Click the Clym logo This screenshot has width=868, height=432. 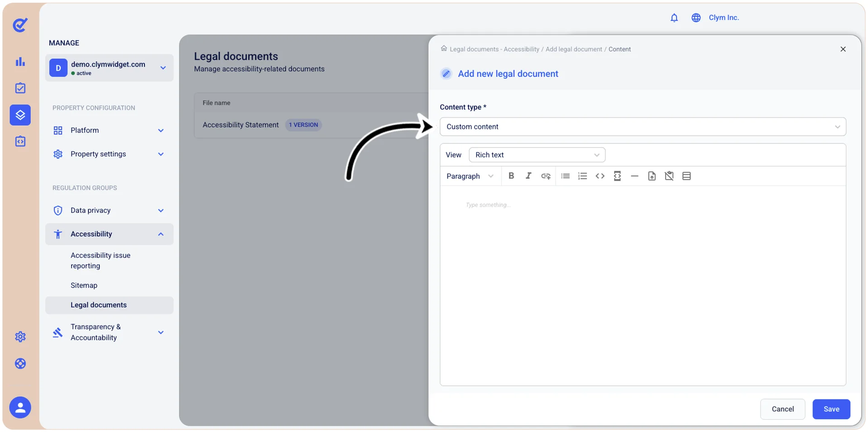click(20, 25)
